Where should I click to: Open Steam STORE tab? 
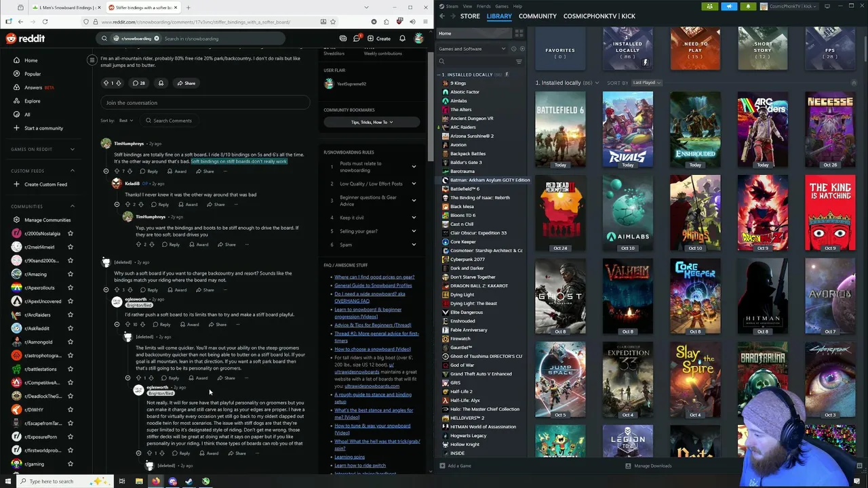pos(470,16)
